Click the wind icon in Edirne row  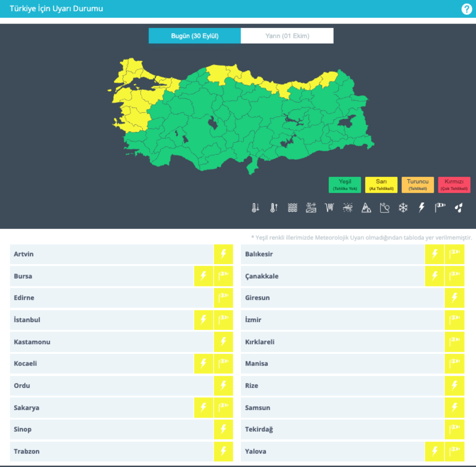pyautogui.click(x=223, y=298)
